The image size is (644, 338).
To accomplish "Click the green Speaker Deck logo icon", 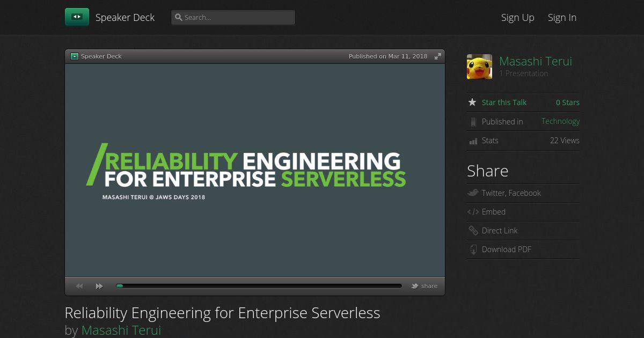I will tap(77, 17).
